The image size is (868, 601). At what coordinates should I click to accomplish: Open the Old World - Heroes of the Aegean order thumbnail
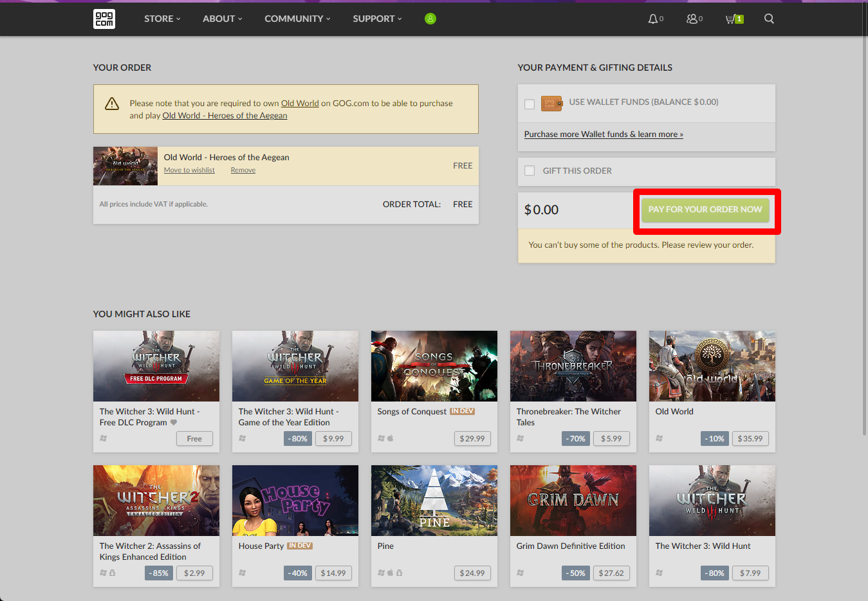point(125,166)
